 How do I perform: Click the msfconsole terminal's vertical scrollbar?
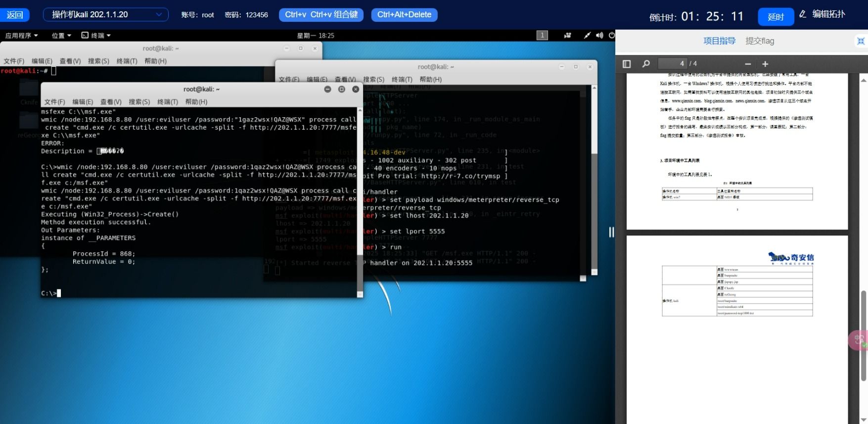pyautogui.click(x=594, y=181)
